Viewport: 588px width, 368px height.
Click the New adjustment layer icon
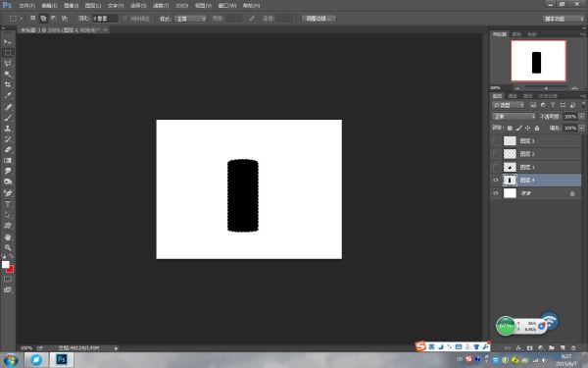[x=540, y=348]
